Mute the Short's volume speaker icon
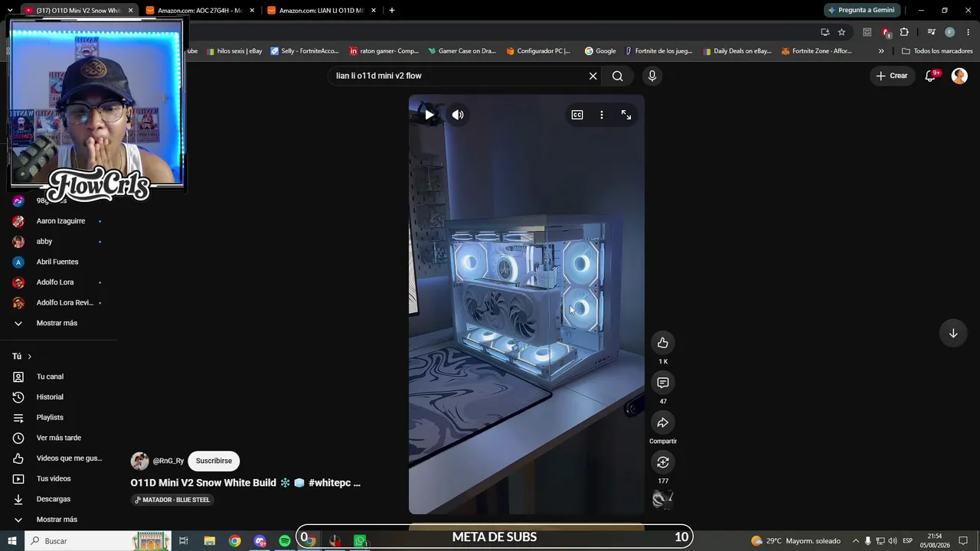The height and width of the screenshot is (551, 980). click(x=458, y=115)
